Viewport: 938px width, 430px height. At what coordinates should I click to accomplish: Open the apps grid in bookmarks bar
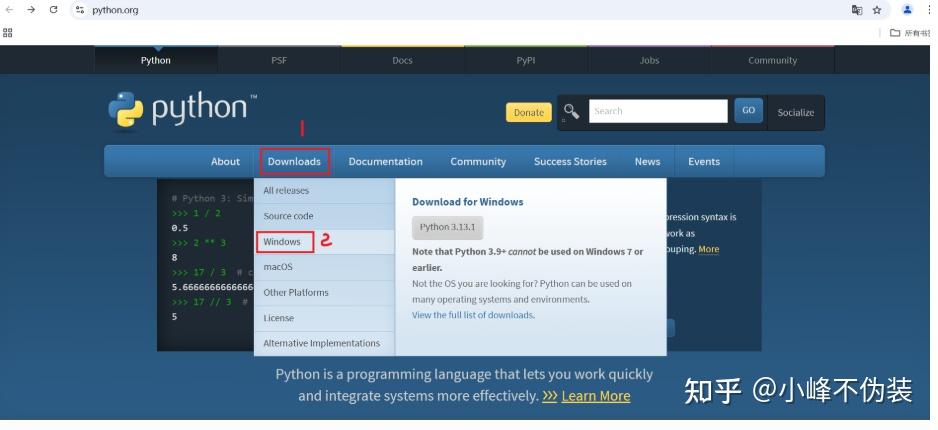pyautogui.click(x=8, y=33)
